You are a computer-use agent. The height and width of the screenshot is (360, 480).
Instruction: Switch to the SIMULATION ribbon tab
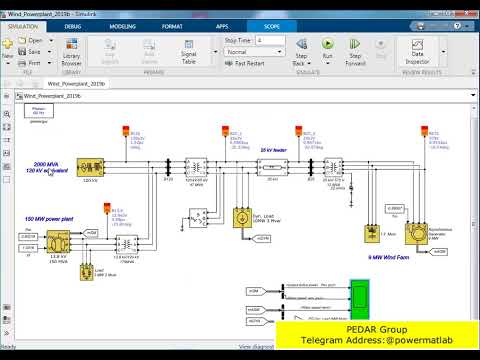click(23, 26)
